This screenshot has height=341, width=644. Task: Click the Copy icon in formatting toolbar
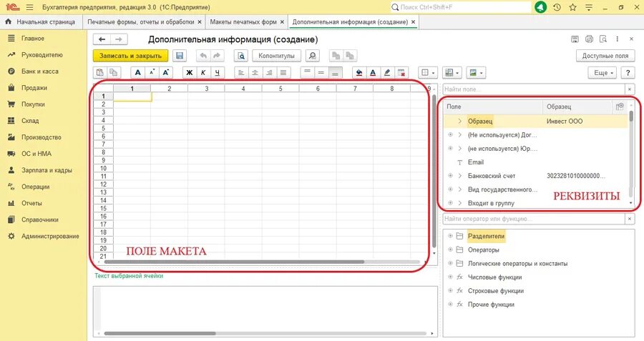pos(113,73)
